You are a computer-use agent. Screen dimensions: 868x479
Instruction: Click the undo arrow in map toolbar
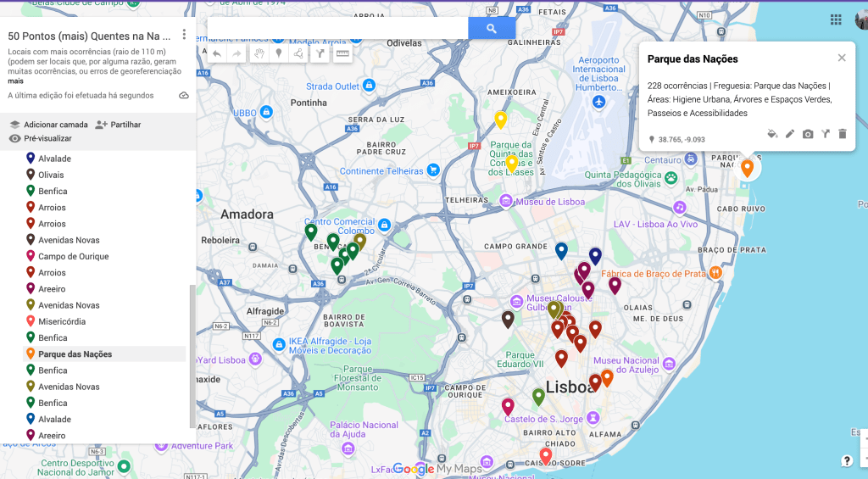[x=217, y=53]
